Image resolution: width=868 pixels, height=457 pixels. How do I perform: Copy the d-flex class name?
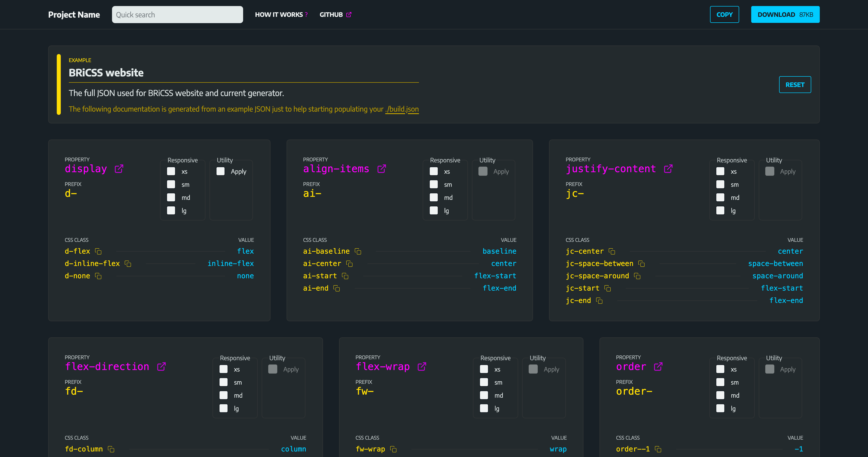98,251
